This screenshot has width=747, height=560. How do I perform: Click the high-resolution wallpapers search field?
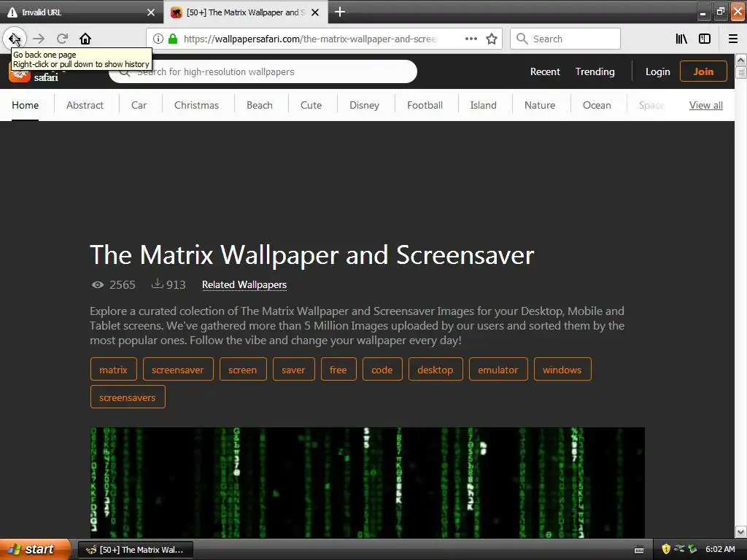pyautogui.click(x=263, y=71)
